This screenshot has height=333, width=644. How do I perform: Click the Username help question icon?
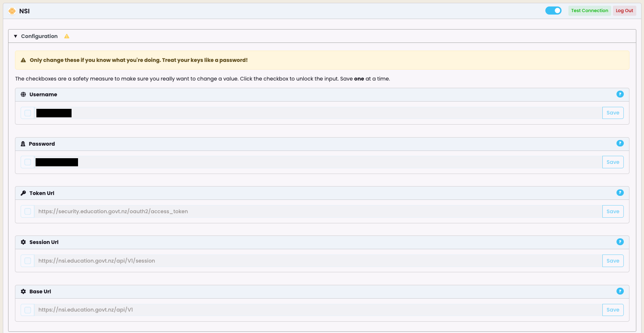[620, 94]
